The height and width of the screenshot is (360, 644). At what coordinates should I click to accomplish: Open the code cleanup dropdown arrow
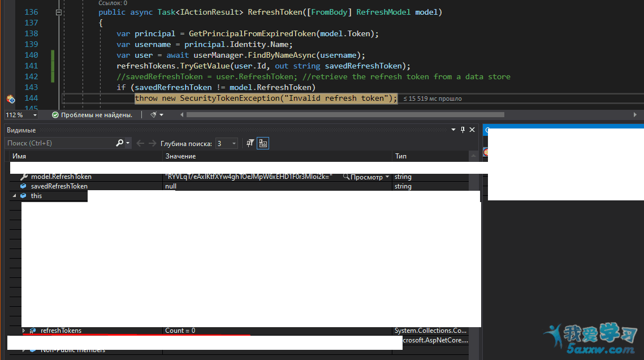(x=161, y=115)
